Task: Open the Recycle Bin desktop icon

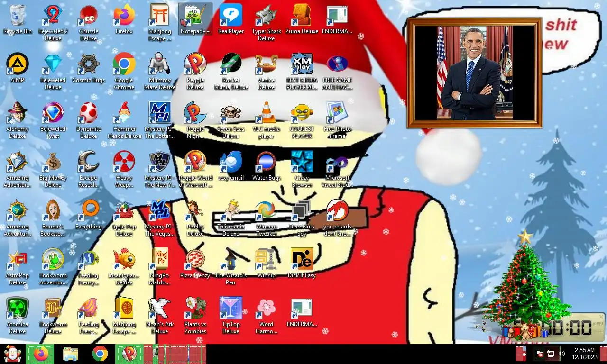Action: click(18, 20)
